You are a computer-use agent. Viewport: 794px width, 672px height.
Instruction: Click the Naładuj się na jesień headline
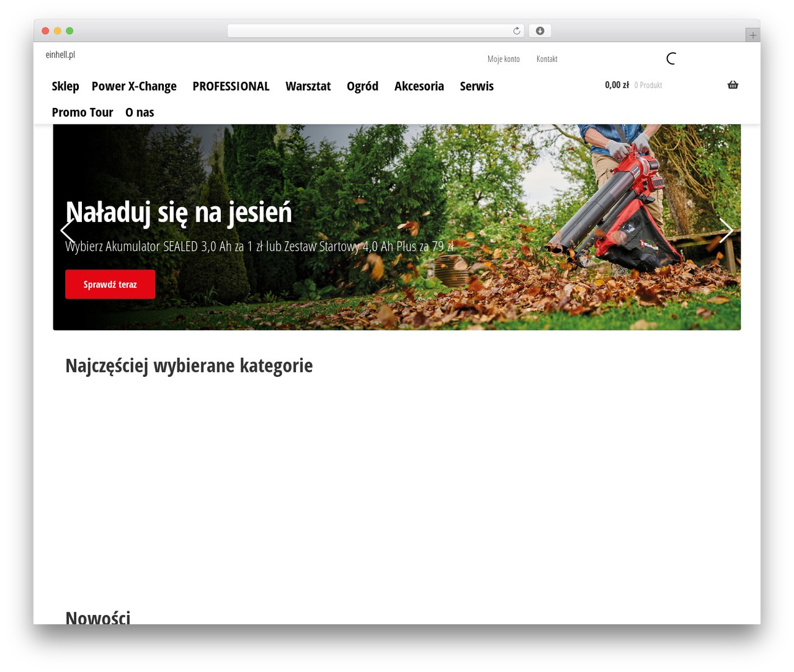click(x=179, y=212)
